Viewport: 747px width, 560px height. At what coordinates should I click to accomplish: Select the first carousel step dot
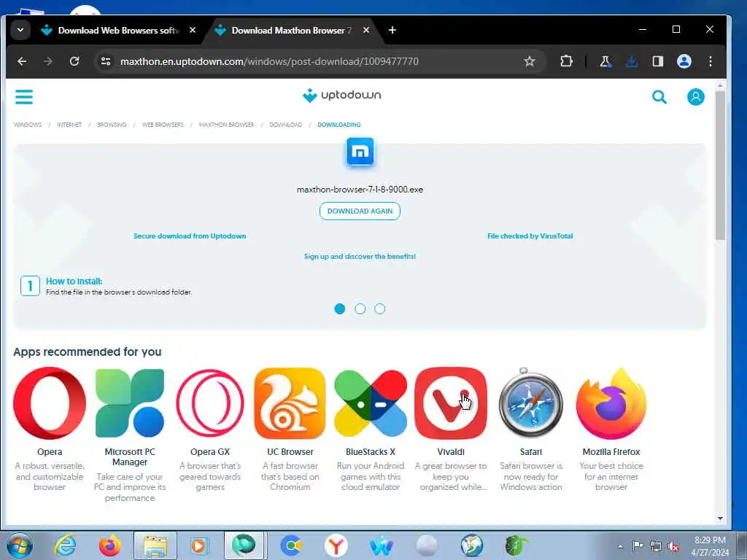tap(340, 309)
